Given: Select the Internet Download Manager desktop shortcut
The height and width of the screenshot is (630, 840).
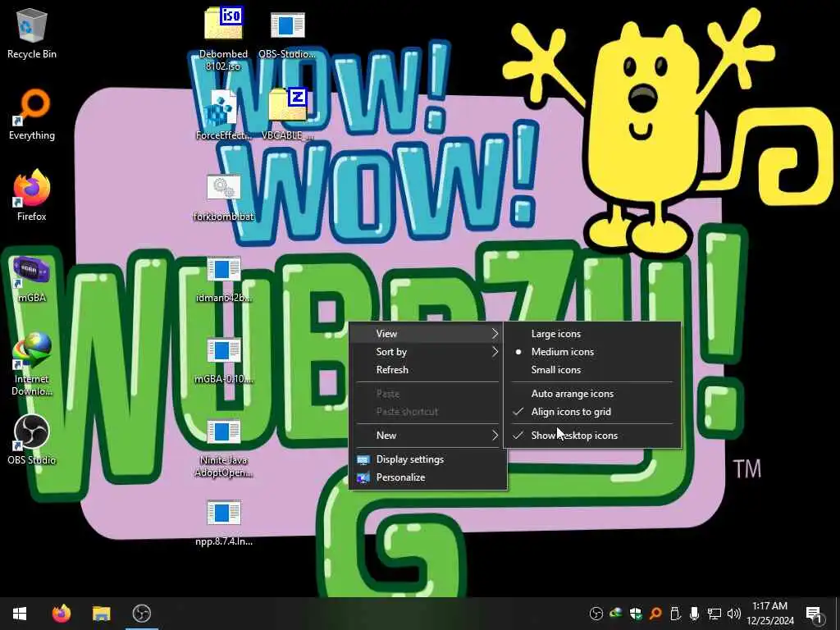Looking at the screenshot, I should click(x=32, y=364).
